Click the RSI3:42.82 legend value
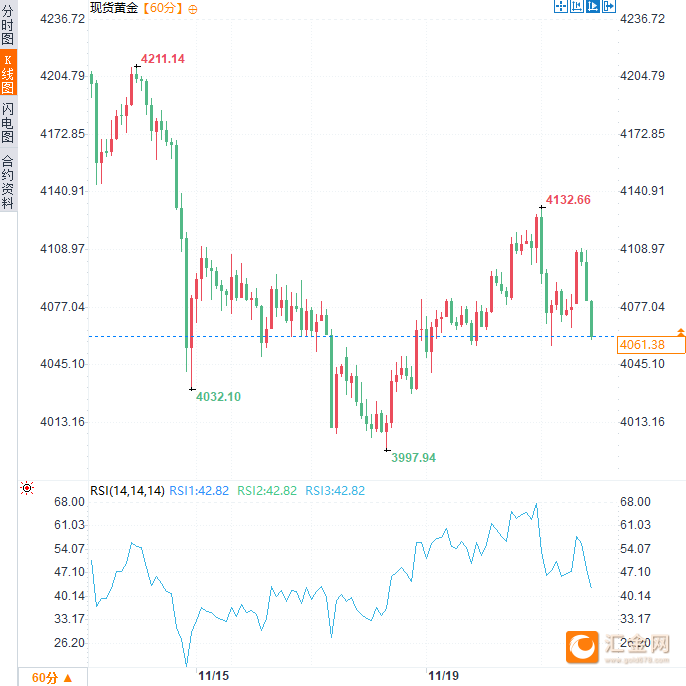686x686 pixels. pyautogui.click(x=335, y=490)
